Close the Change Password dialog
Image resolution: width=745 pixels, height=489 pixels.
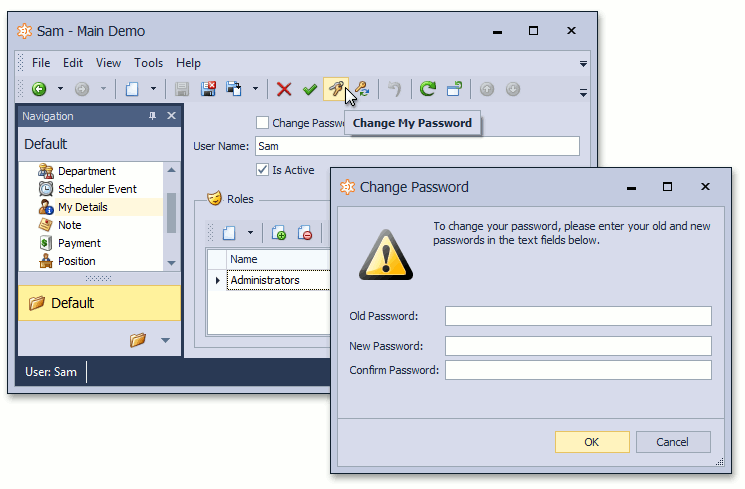[x=705, y=187]
